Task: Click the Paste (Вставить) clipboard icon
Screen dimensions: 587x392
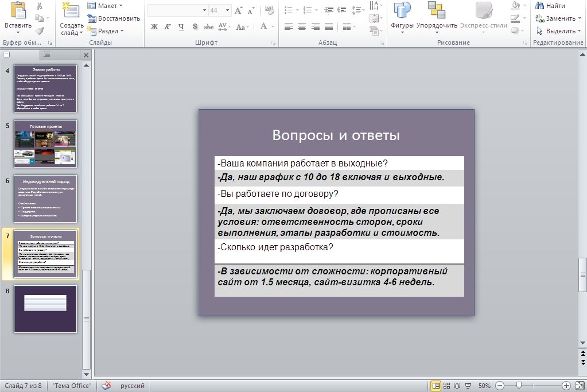Action: pyautogui.click(x=18, y=10)
